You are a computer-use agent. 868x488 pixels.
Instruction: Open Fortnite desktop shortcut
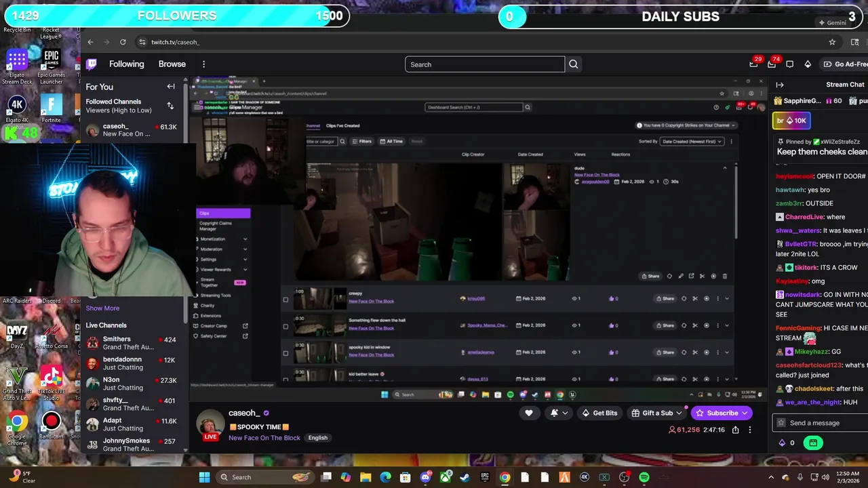[51, 108]
